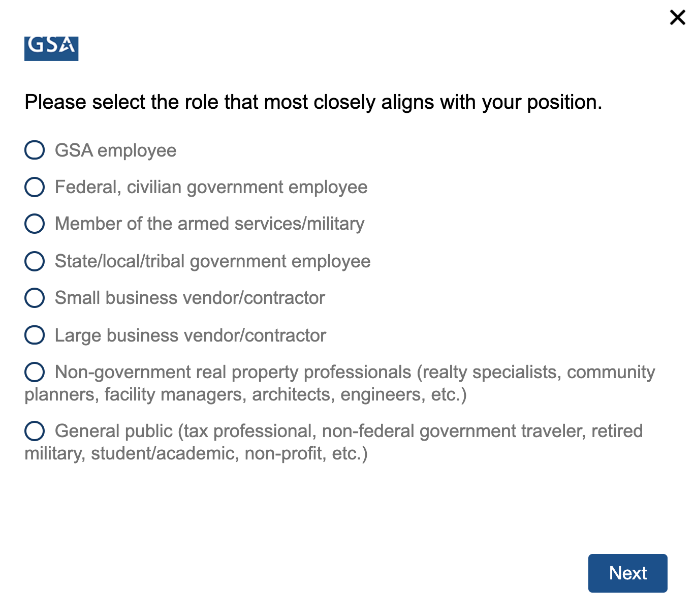Click the GSA logo

(51, 49)
